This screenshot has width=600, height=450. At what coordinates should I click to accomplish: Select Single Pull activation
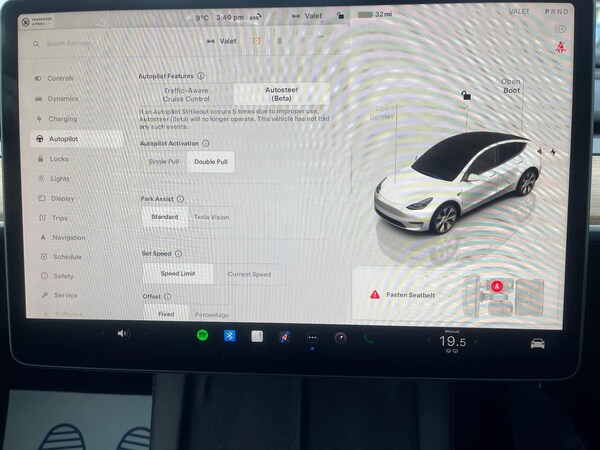point(164,161)
